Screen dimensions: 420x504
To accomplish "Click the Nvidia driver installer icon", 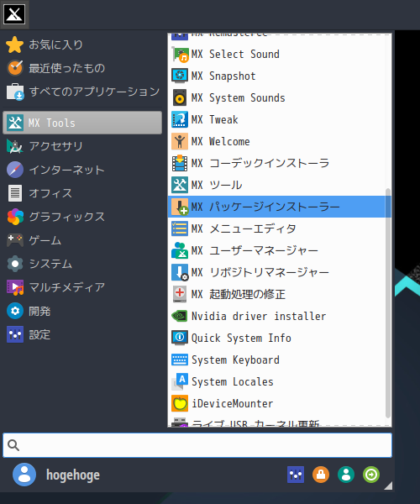I will click(180, 317).
